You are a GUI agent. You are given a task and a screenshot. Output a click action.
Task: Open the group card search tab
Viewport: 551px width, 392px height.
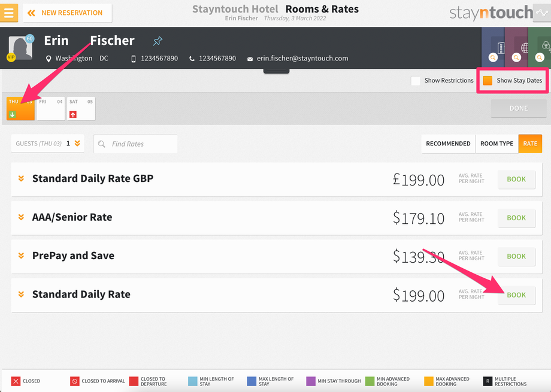(540, 47)
